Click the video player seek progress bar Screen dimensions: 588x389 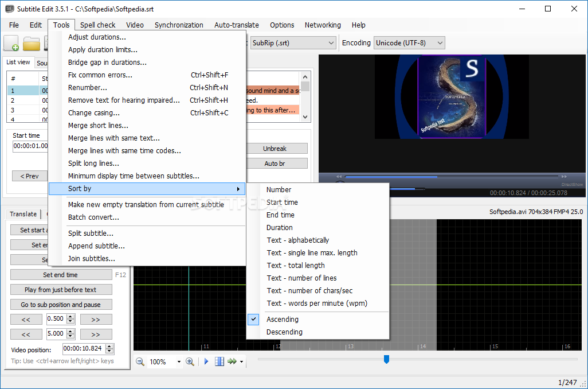coord(452,177)
